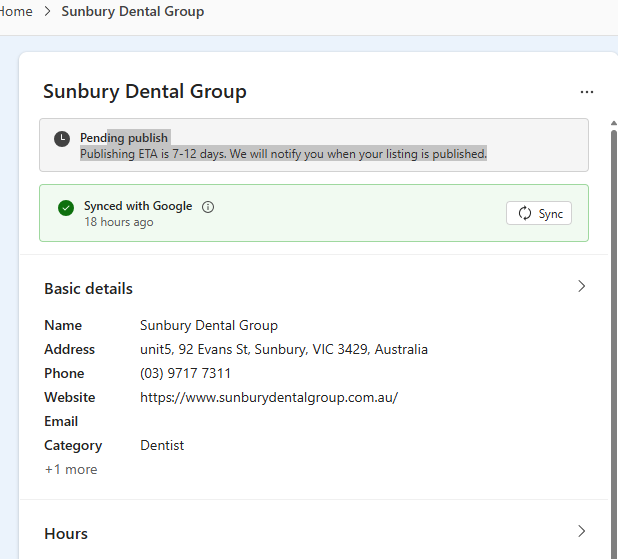Image resolution: width=618 pixels, height=559 pixels.
Task: Click the Synced with Google label
Action: [138, 206]
